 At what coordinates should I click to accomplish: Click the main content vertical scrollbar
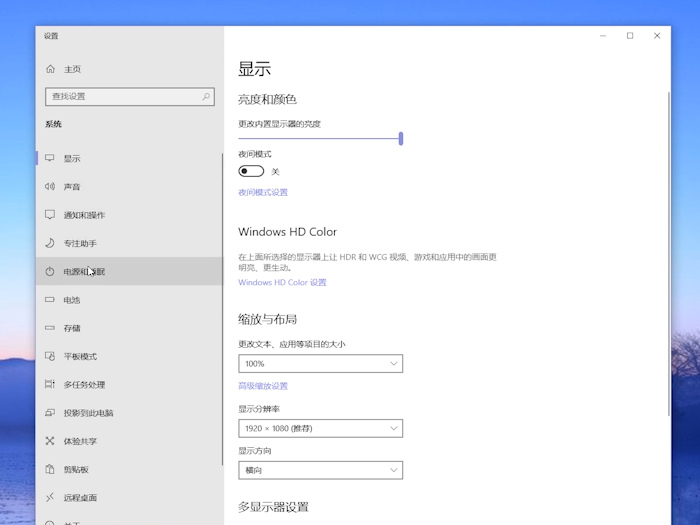point(669,254)
